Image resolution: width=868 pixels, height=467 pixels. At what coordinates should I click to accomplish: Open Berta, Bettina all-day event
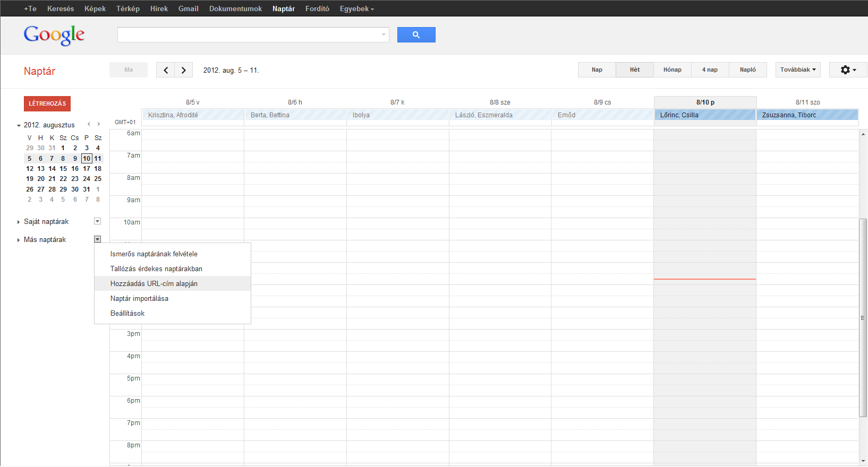[295, 115]
